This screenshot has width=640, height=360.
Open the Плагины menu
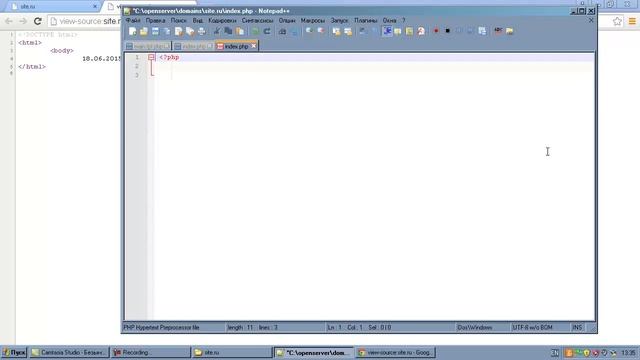[365, 20]
